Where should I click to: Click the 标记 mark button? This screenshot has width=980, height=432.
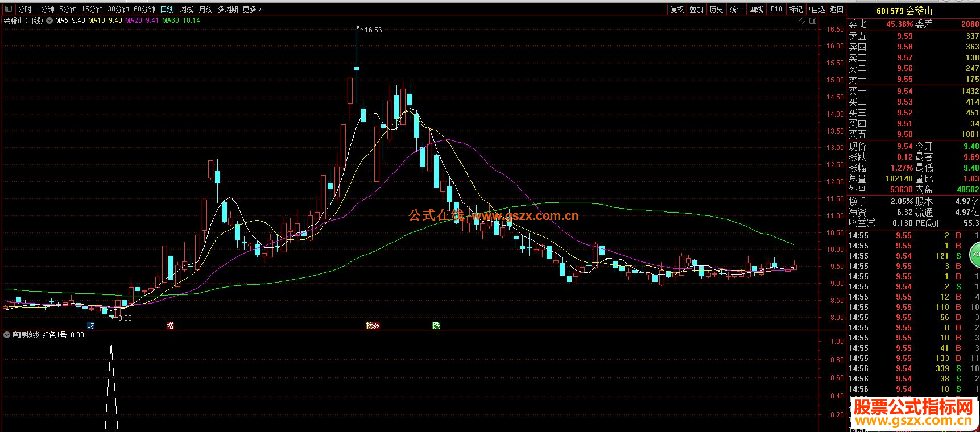796,9
